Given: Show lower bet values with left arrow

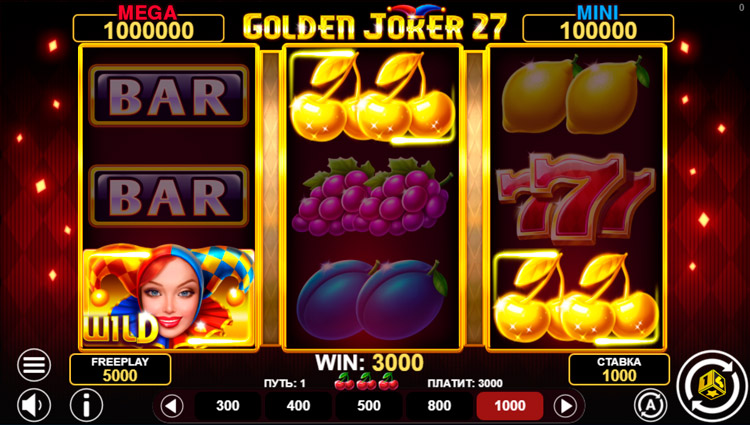Looking at the screenshot, I should pos(172,406).
